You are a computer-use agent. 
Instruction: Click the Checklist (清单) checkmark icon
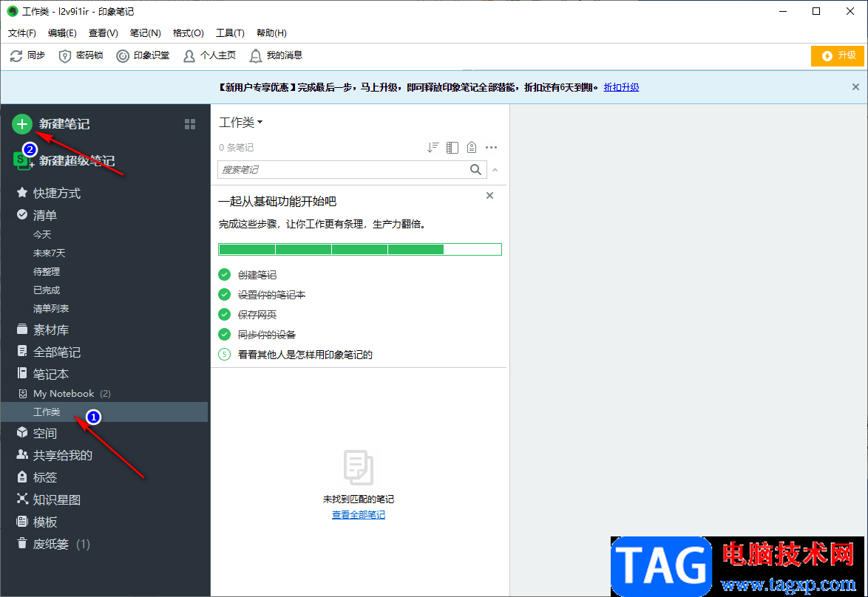click(x=22, y=215)
